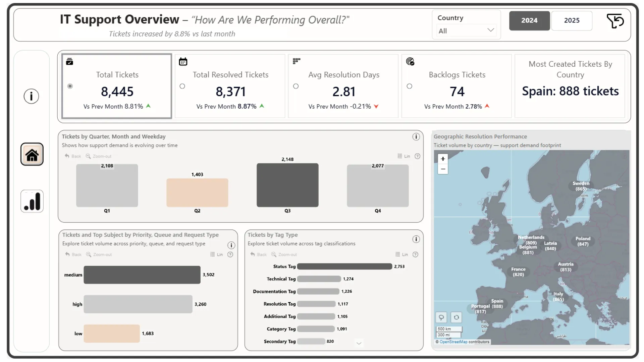Open the Country dropdown showing All
Screen dimensions: 644x362
tap(466, 31)
